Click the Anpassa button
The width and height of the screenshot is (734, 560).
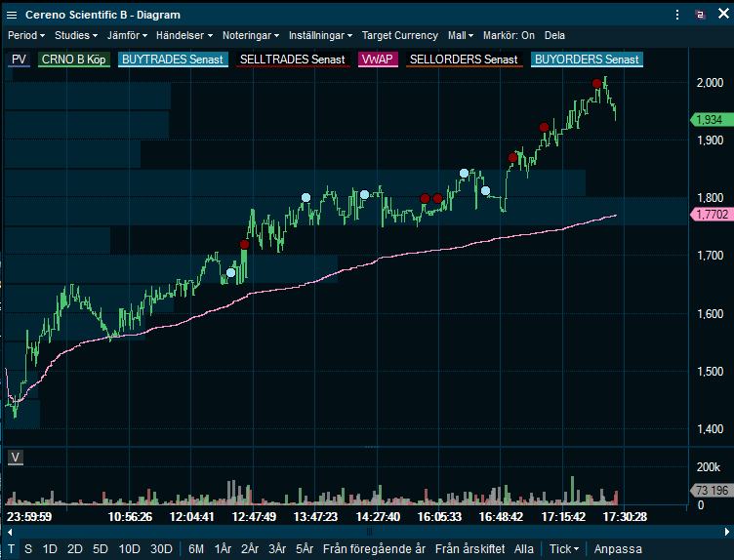[x=618, y=548]
